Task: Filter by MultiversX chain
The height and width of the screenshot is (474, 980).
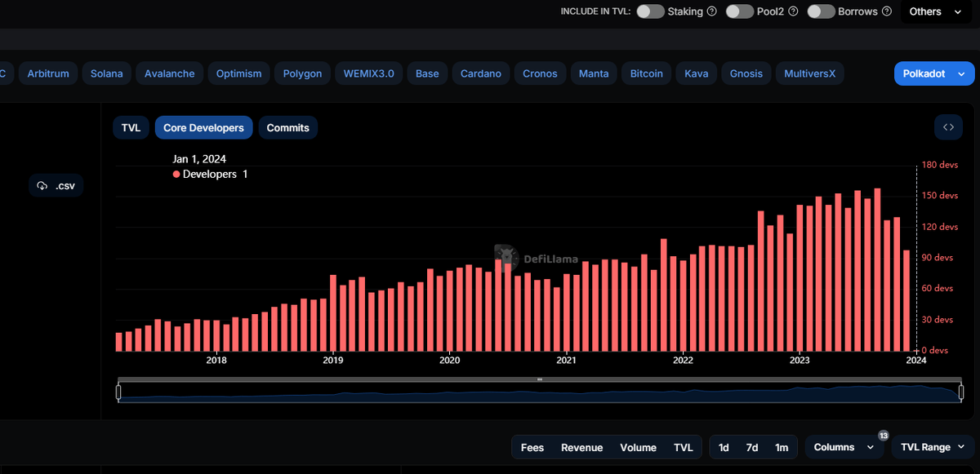Action: coord(809,73)
